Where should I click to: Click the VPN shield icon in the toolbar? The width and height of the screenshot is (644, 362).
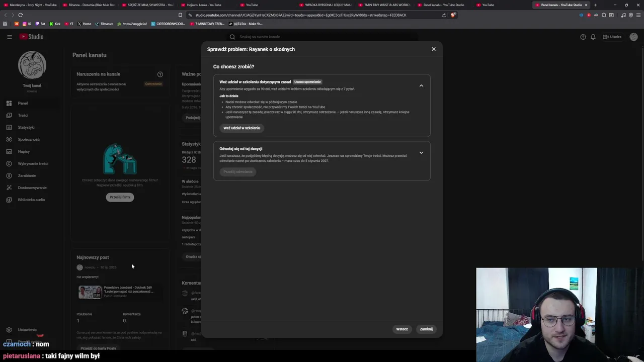click(631, 15)
